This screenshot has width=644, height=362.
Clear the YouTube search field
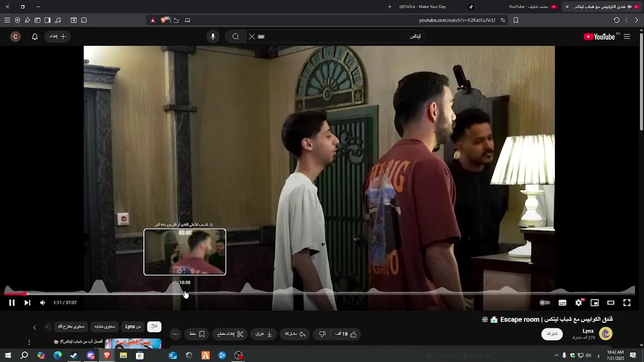pyautogui.click(x=252, y=36)
